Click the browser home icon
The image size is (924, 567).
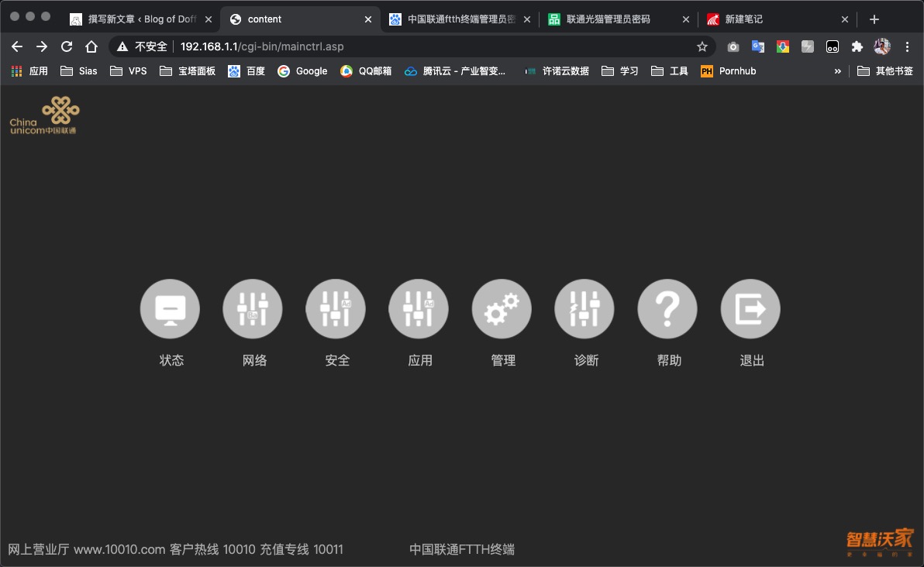click(91, 46)
